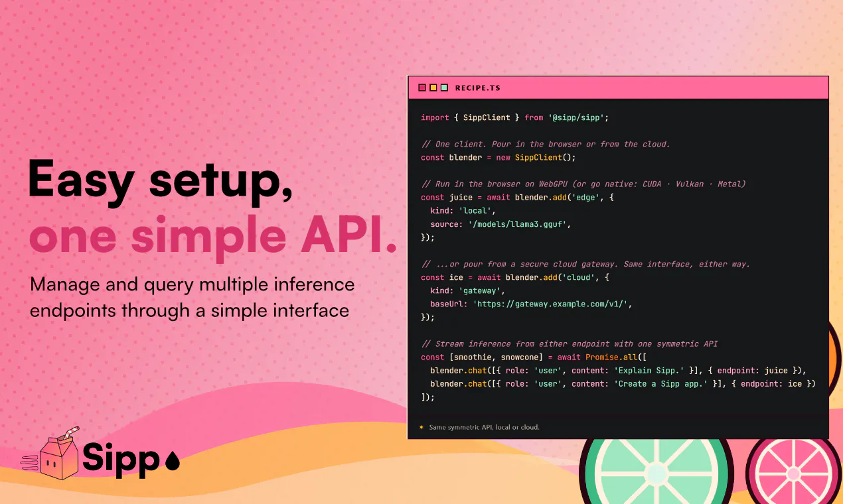Click the line "Manage and query multiple inference"
The image size is (843, 504).
point(192,285)
